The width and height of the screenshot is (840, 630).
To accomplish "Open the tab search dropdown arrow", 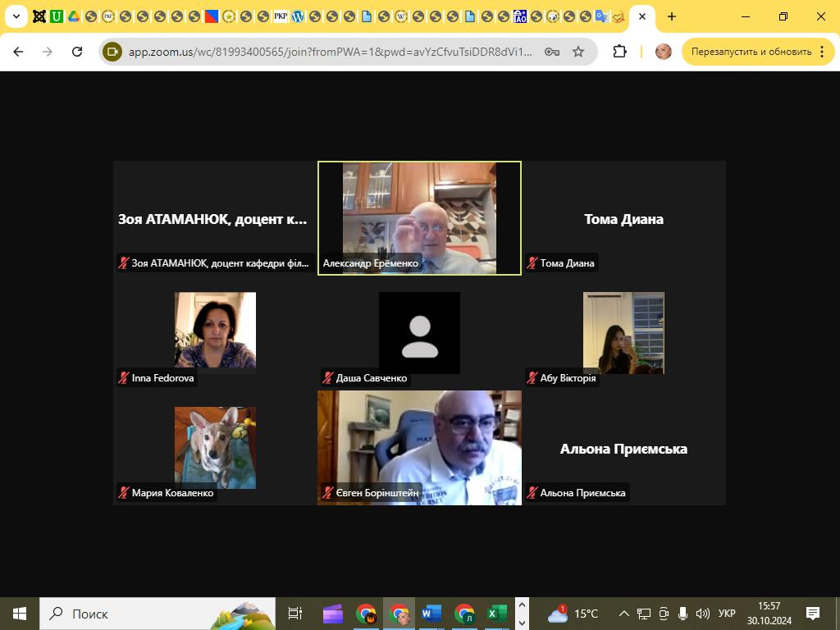I will click(16, 16).
